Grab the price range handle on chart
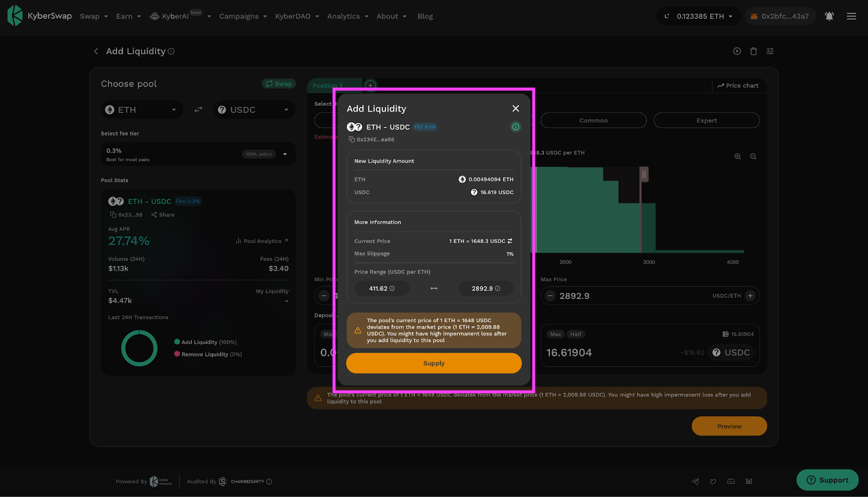The width and height of the screenshot is (868, 497). [x=644, y=174]
